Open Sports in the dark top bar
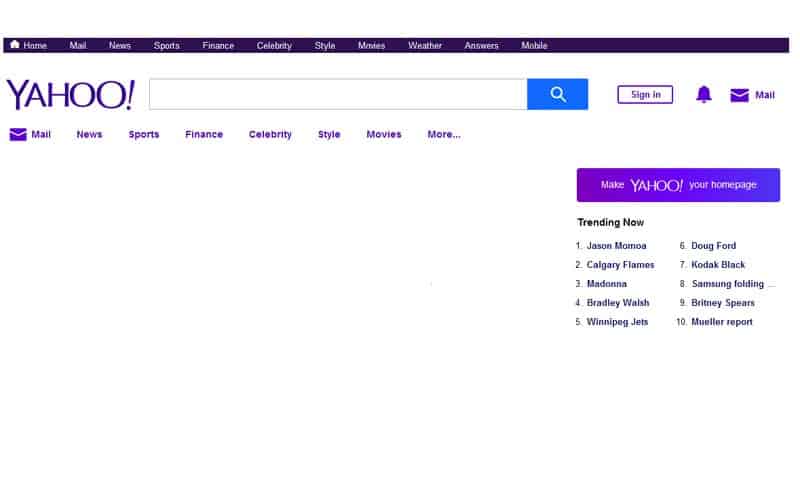This screenshot has height=500, width=800. click(166, 45)
